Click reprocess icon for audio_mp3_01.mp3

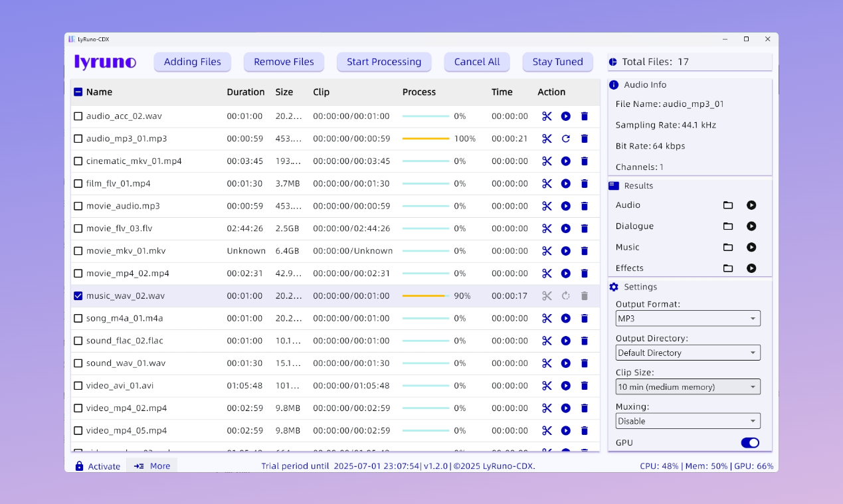pos(565,139)
